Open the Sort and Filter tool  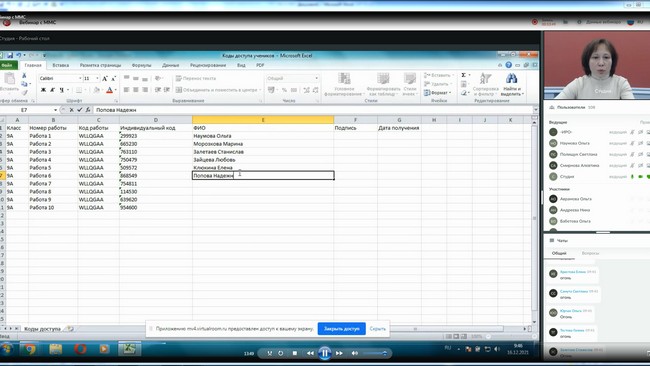coord(485,84)
